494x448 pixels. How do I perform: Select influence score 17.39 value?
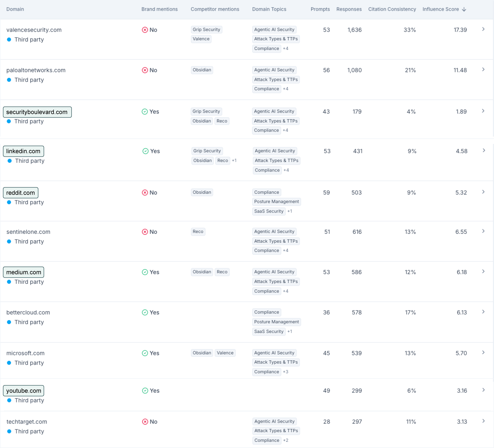click(460, 30)
